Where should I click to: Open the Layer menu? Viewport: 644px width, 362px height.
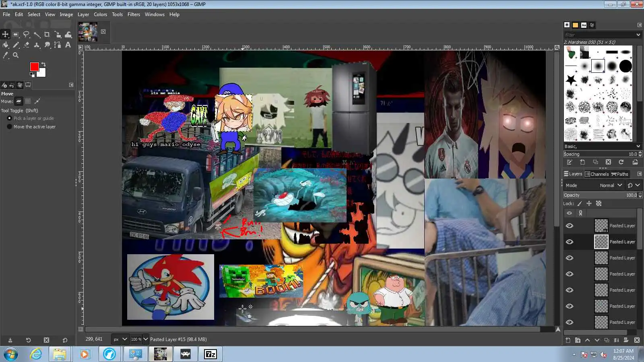point(83,14)
